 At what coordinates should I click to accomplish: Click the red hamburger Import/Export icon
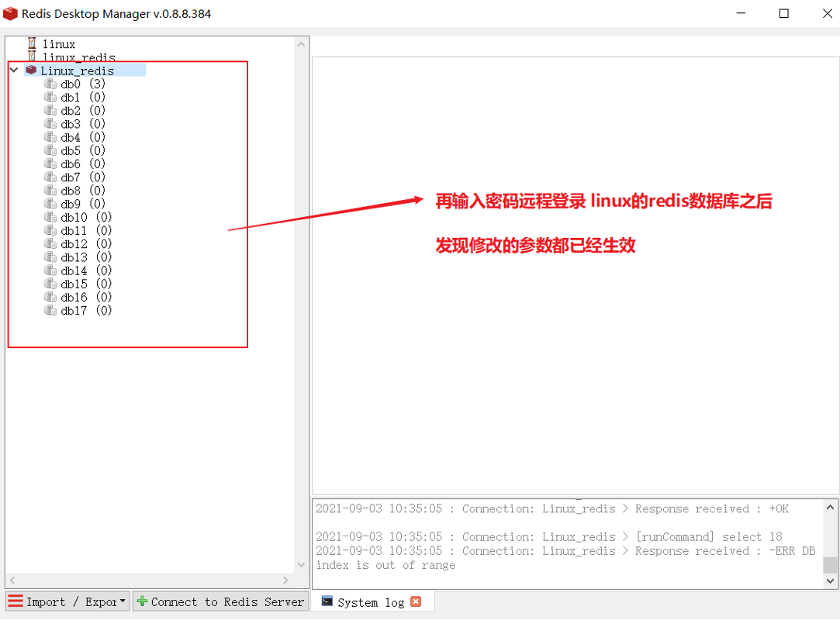(16, 601)
